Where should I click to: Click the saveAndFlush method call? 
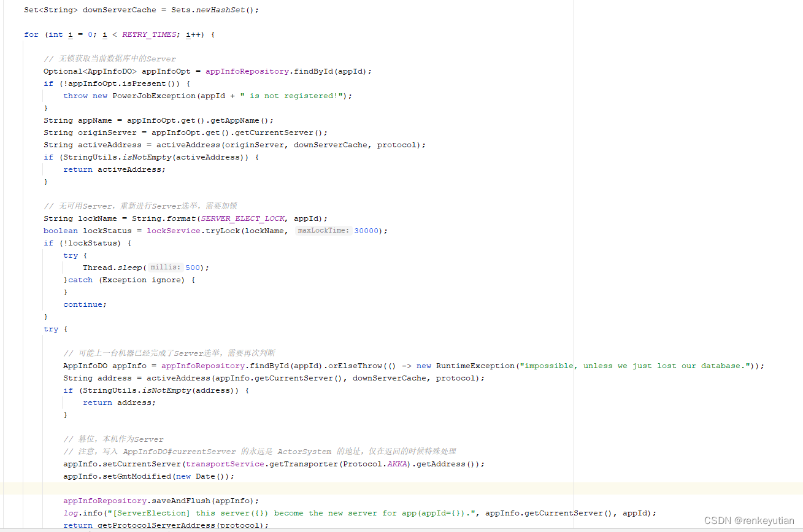coord(179,501)
